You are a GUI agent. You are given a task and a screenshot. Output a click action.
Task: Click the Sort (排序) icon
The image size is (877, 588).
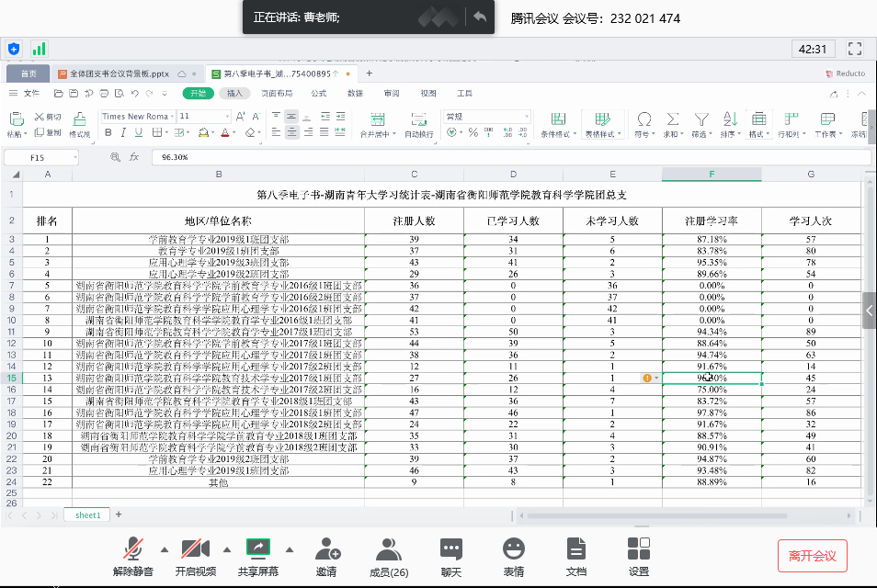(x=730, y=122)
